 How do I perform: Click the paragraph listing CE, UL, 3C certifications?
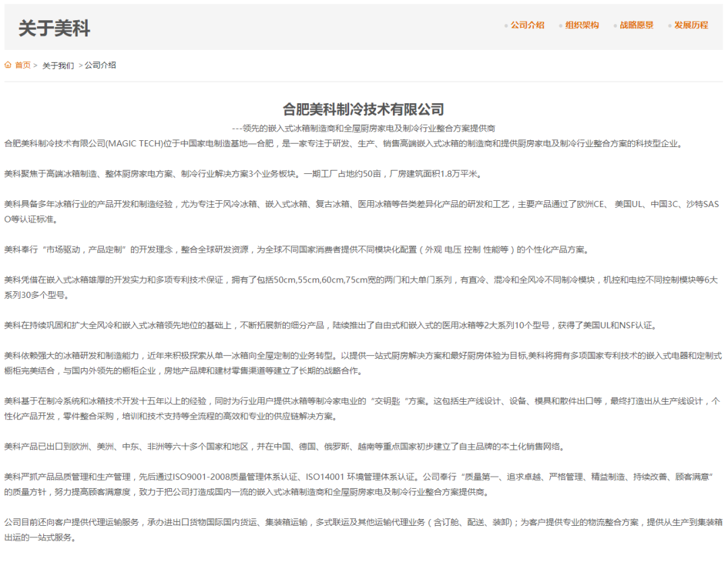[x=362, y=211]
